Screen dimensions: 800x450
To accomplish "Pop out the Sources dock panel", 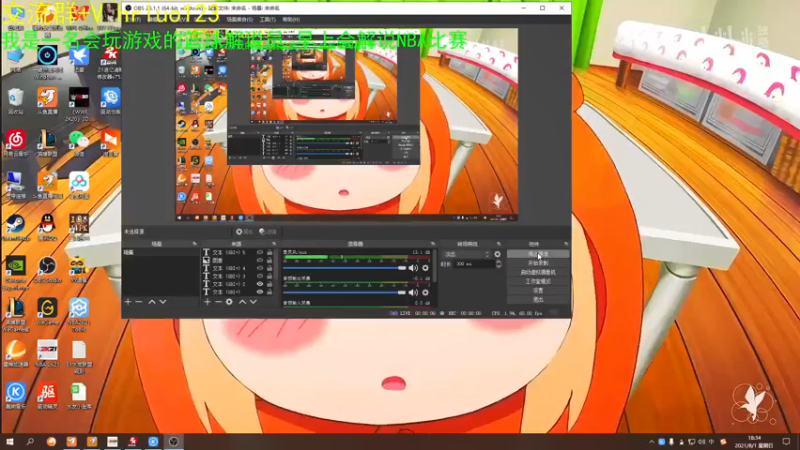I will coord(274,244).
